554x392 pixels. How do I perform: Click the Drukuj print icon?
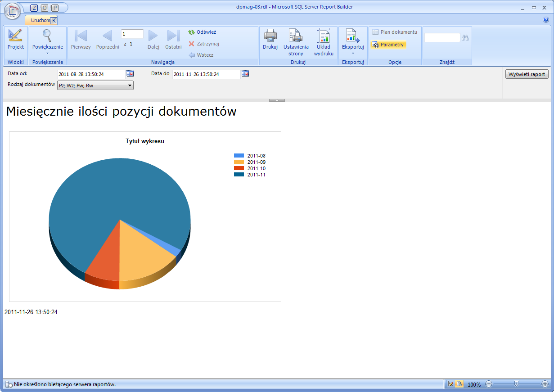(x=270, y=40)
